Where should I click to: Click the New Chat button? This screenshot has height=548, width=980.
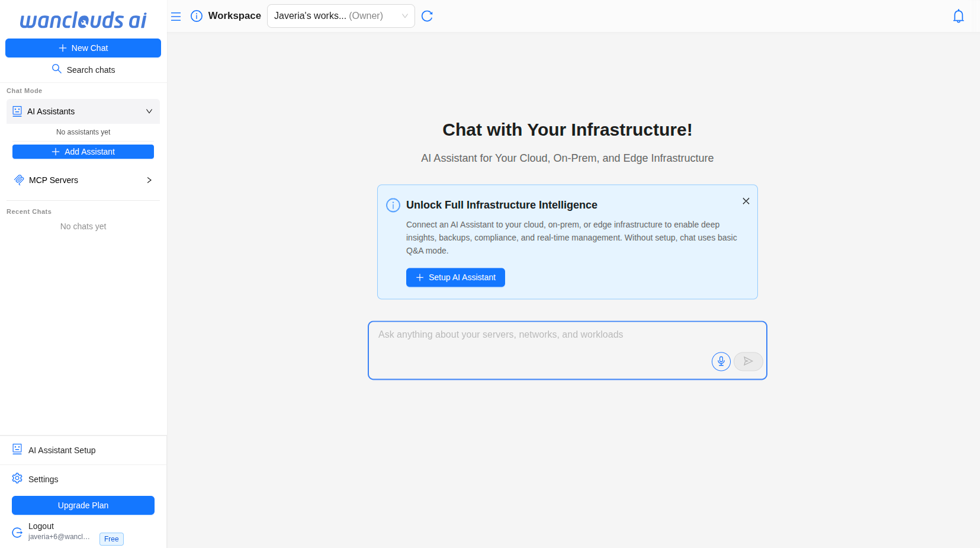pos(83,48)
